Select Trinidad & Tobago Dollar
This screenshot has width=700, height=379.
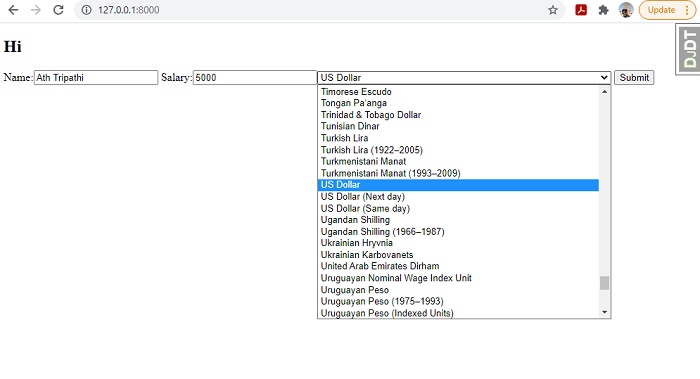[458, 115]
